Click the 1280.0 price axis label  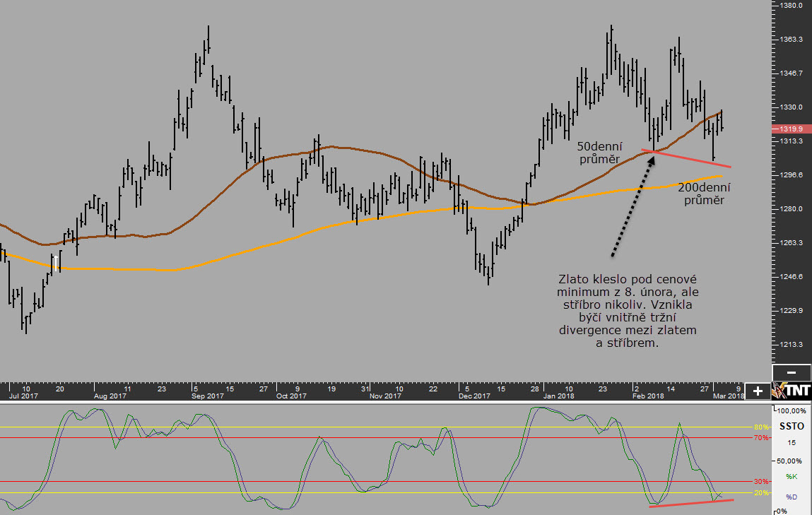[x=791, y=208]
